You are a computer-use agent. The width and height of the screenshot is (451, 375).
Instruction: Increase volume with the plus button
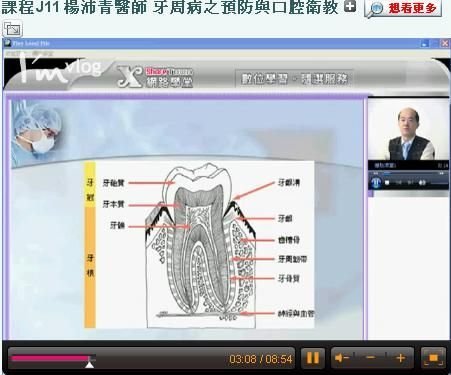pos(400,358)
